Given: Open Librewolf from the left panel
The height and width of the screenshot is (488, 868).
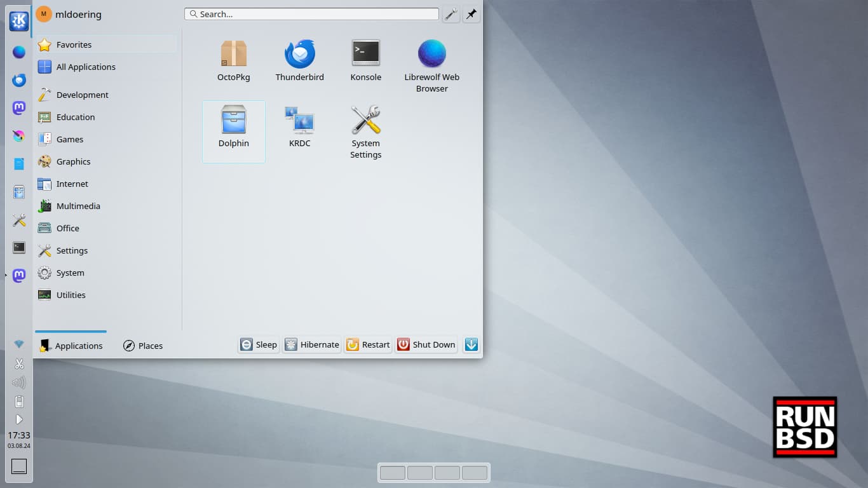Looking at the screenshot, I should (19, 52).
